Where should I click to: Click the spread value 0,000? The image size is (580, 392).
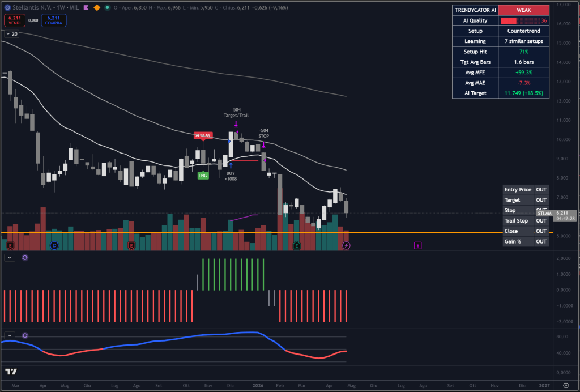tap(33, 20)
